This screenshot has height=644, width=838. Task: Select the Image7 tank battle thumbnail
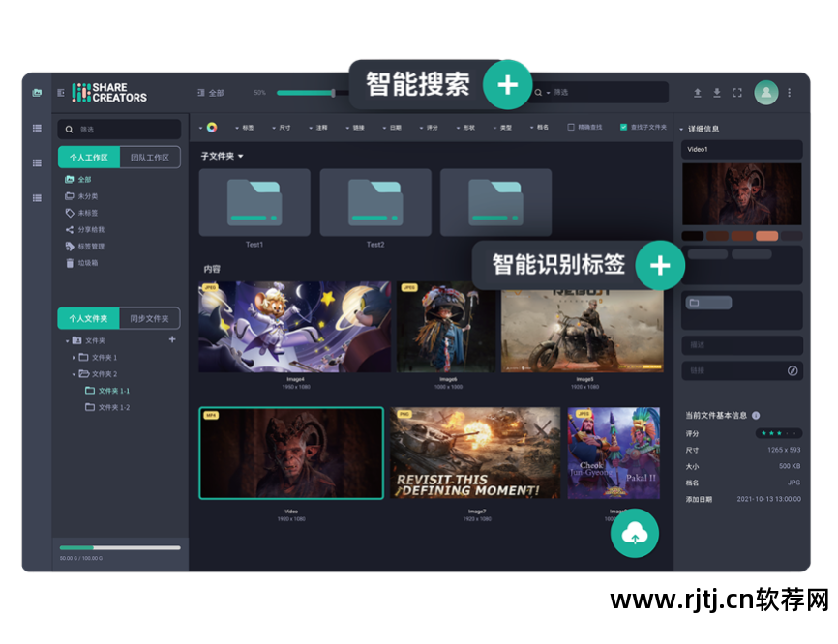click(475, 453)
